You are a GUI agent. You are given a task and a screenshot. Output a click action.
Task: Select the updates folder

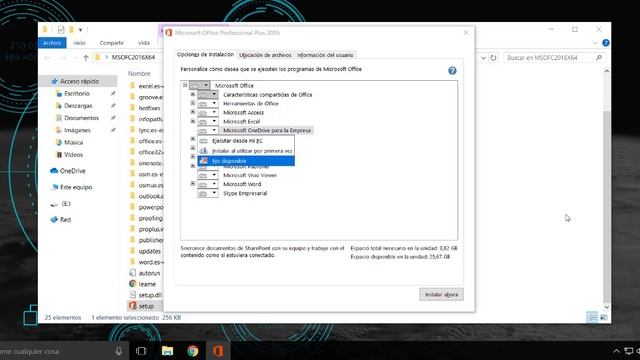(x=145, y=251)
